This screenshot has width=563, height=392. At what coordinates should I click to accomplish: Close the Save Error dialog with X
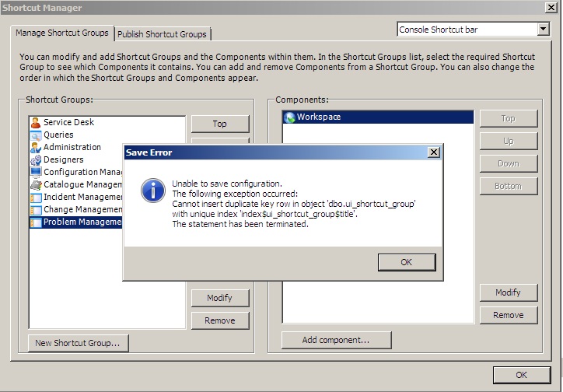pos(433,152)
